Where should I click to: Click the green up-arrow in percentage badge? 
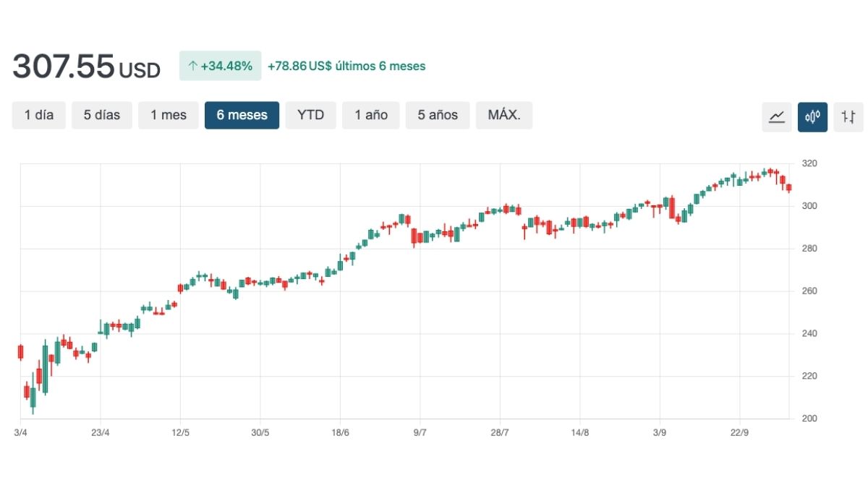(192, 66)
